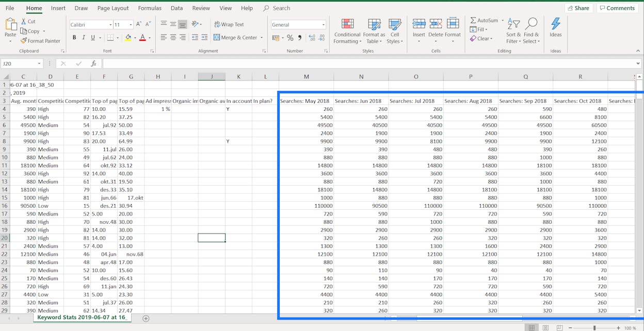
Task: Switch to Page Break Preview in status bar
Action: click(x=560, y=328)
